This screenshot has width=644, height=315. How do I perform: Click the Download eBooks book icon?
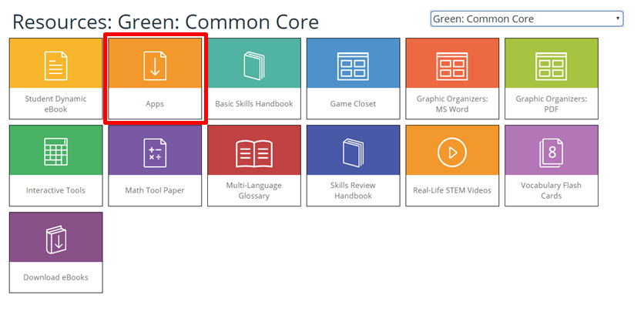point(55,239)
